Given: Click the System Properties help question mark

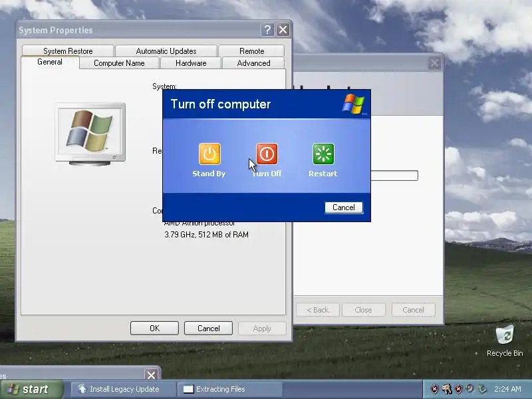Looking at the screenshot, I should pyautogui.click(x=267, y=30).
